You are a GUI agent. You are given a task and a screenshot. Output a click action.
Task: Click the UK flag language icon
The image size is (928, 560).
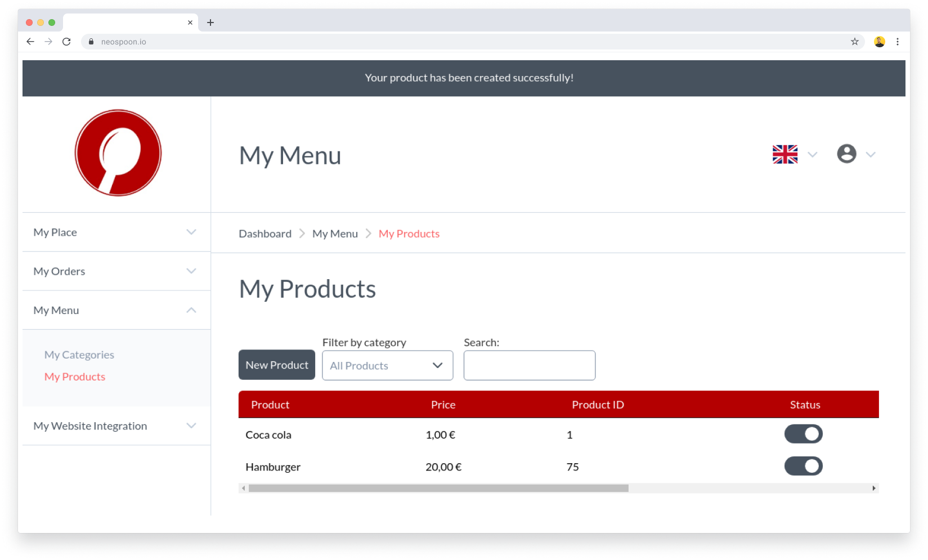point(784,154)
